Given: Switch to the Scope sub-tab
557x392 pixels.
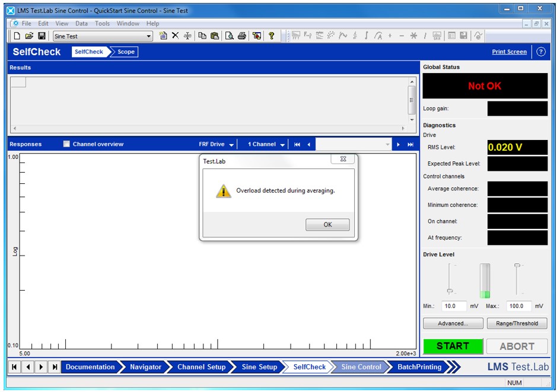Looking at the screenshot, I should (x=125, y=52).
